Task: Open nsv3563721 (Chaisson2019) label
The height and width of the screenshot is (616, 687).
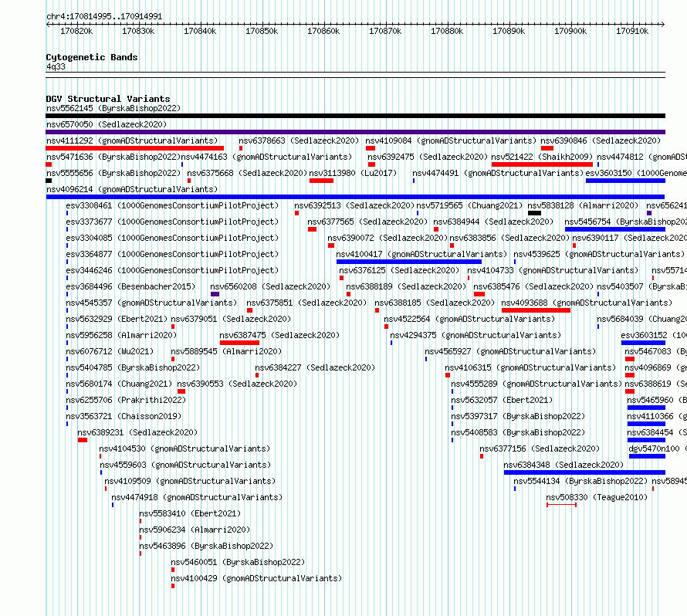Action: click(124, 416)
